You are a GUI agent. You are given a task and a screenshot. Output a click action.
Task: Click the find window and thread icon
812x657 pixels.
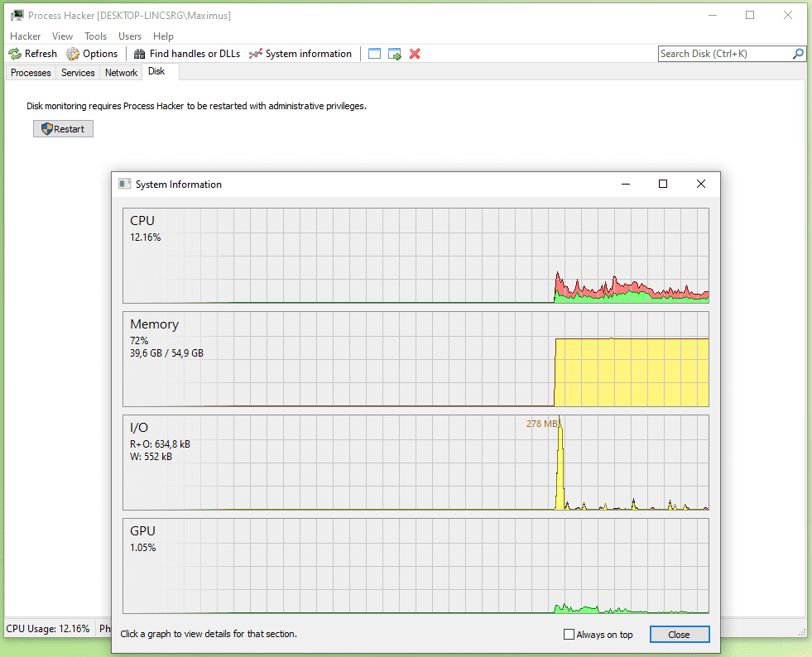395,54
